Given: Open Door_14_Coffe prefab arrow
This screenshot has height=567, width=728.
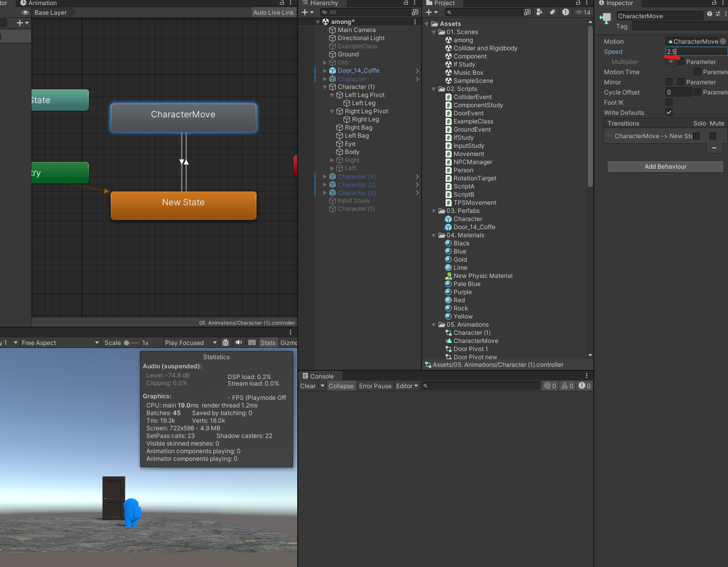Looking at the screenshot, I should tap(417, 71).
